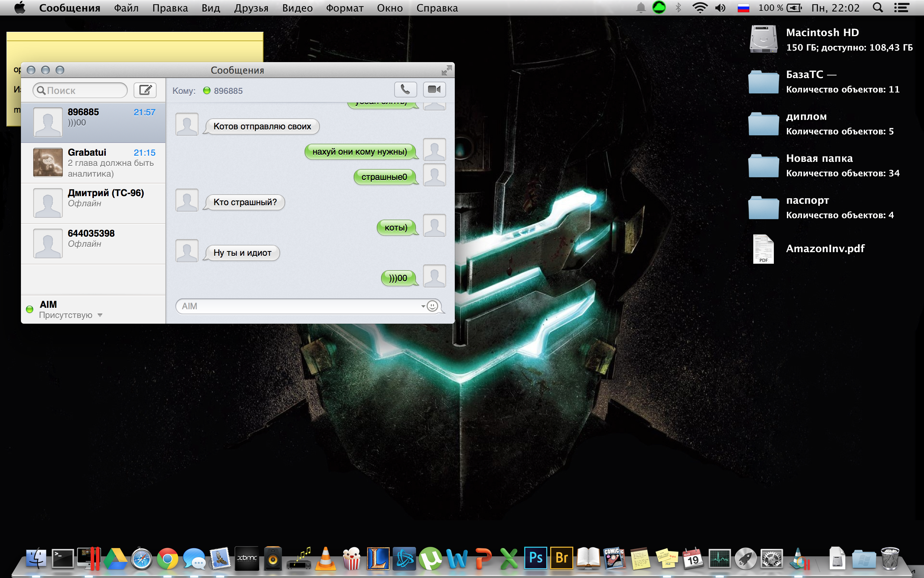Select the 896885 conversation in sidebar

(x=93, y=122)
